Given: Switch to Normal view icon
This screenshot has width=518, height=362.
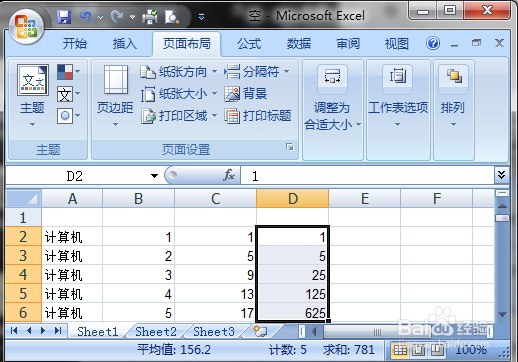Looking at the screenshot, I should (400, 350).
